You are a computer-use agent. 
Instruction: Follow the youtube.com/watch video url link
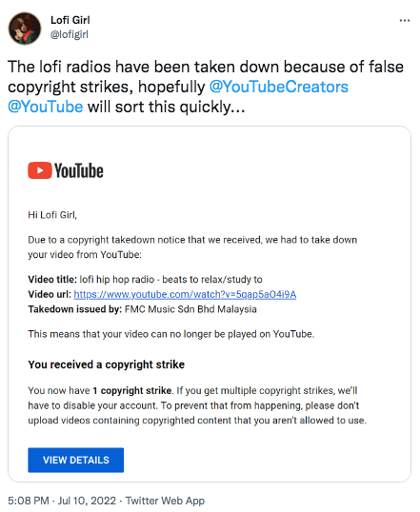tap(185, 294)
